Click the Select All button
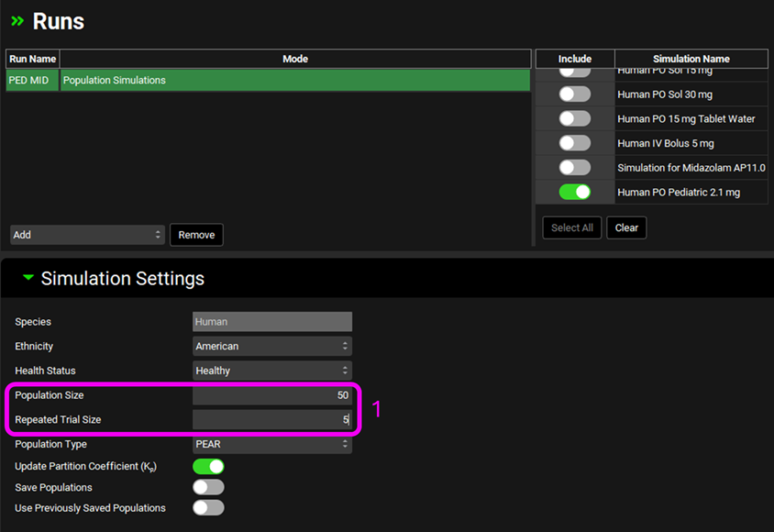 [571, 227]
